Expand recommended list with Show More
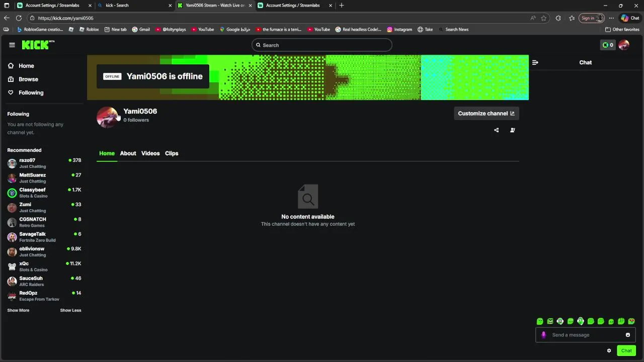The image size is (644, 362). 18,310
